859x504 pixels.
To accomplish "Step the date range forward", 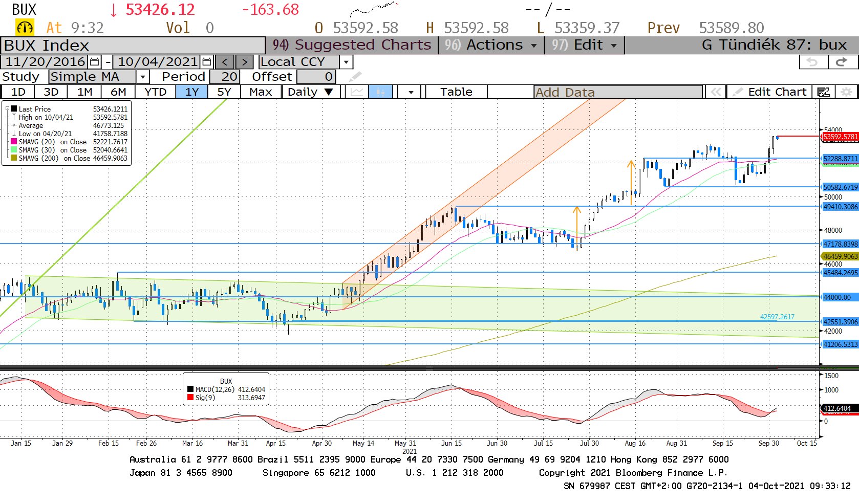I will [x=244, y=62].
